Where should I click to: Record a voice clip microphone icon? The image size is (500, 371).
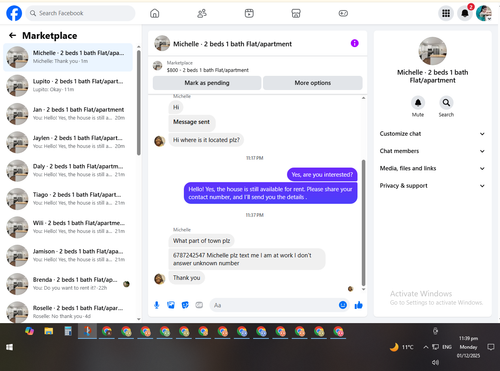click(157, 305)
